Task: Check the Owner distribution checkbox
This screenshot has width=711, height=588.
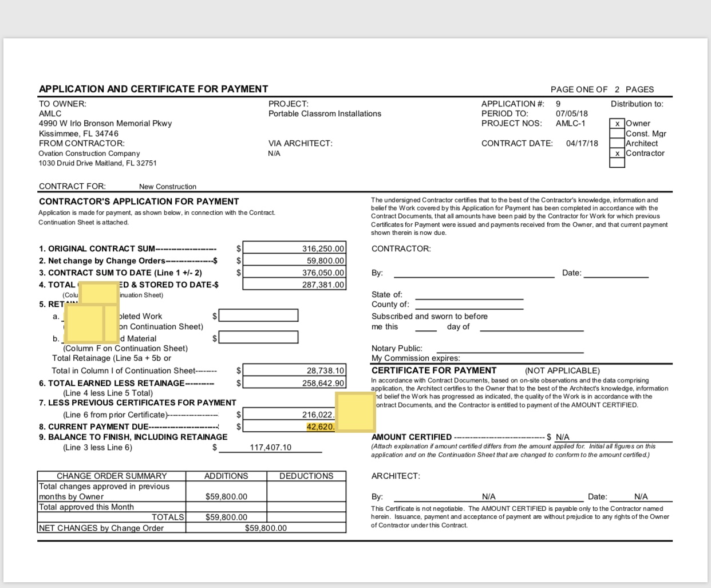Action: tap(617, 124)
